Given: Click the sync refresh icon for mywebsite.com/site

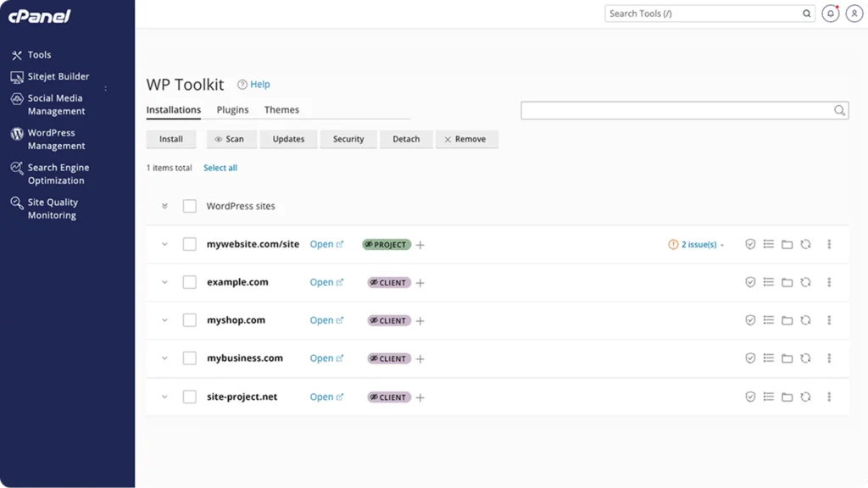Looking at the screenshot, I should [805, 244].
